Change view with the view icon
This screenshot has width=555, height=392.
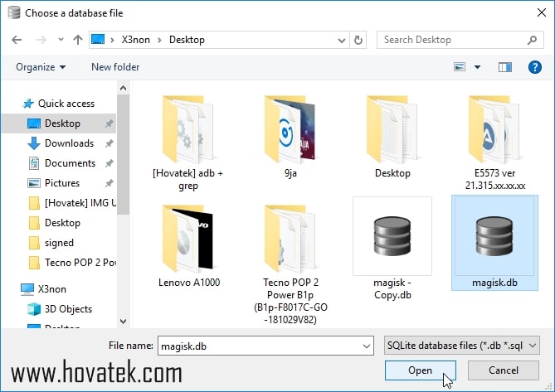tap(460, 67)
